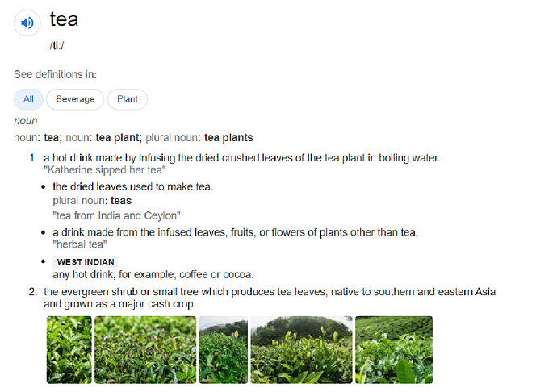Open the fifth tea plant thumbnail
This screenshot has width=557, height=392.
pos(394,349)
